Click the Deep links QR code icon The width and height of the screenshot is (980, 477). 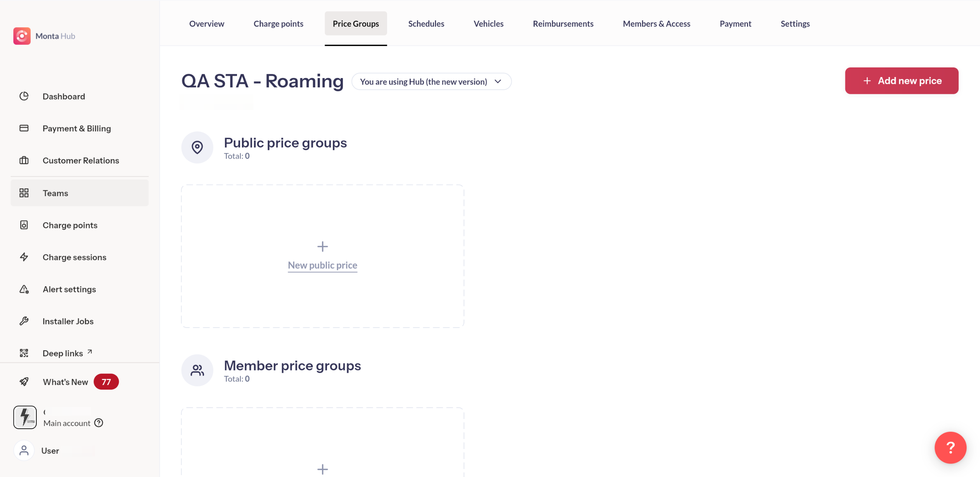(24, 353)
